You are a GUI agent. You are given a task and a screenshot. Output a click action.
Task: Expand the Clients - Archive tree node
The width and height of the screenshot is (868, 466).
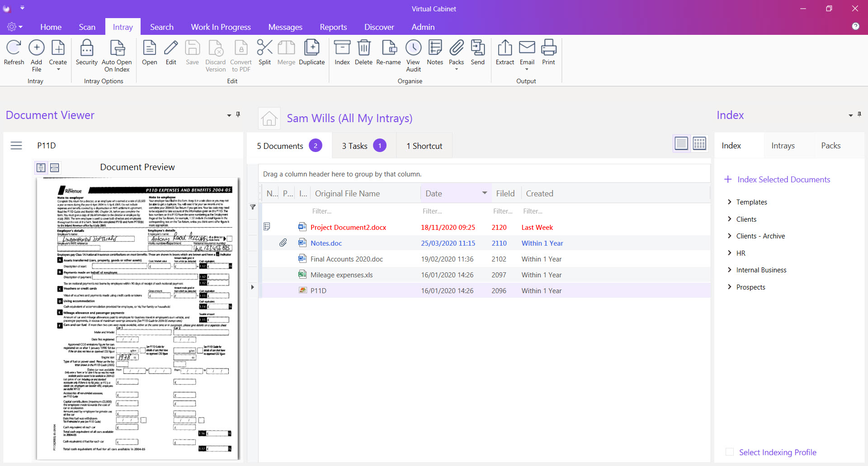click(729, 236)
